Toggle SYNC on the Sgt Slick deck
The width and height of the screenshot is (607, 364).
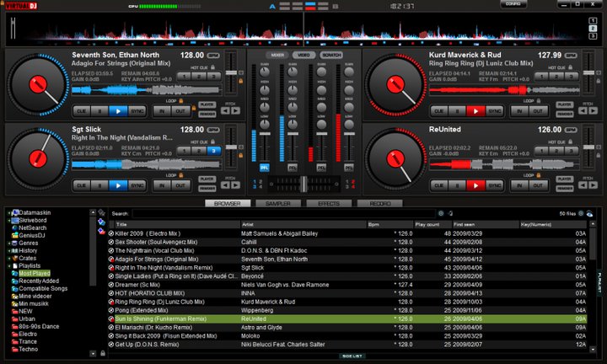[137, 185]
